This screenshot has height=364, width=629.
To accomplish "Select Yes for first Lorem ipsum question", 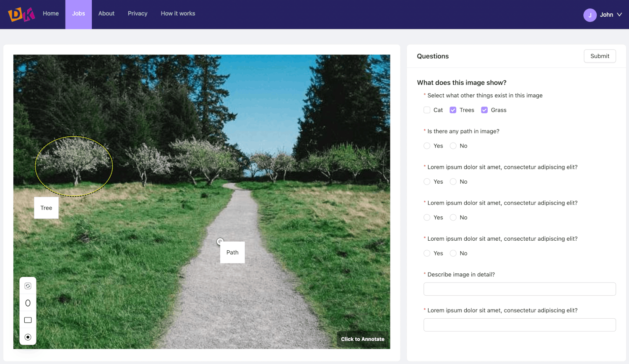I will click(x=427, y=182).
